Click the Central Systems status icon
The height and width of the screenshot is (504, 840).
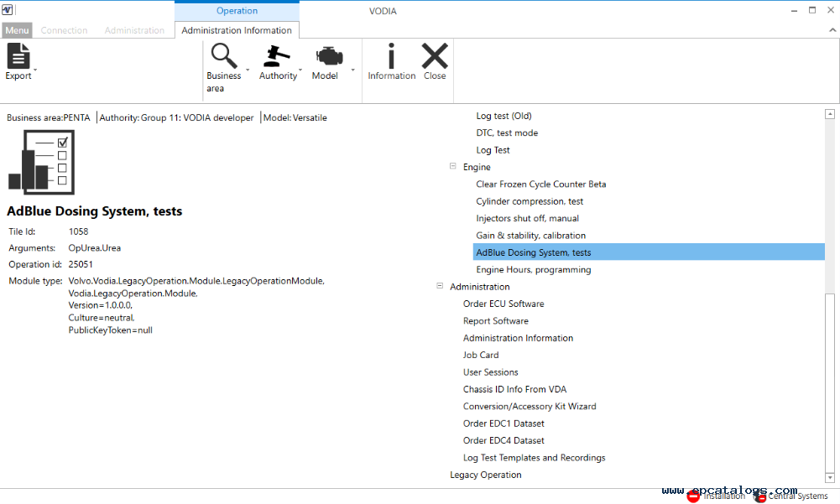point(759,497)
